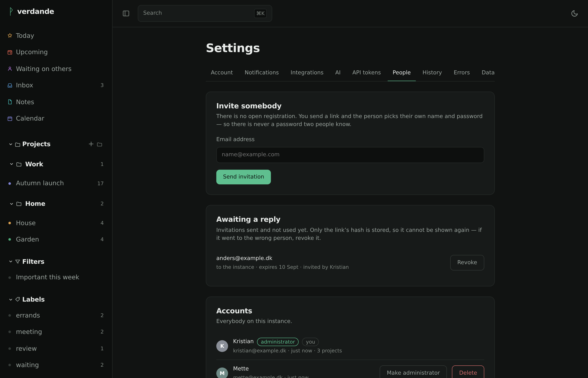This screenshot has height=378, width=588.
Task: Open Autumn launch project
Action: 56,183
